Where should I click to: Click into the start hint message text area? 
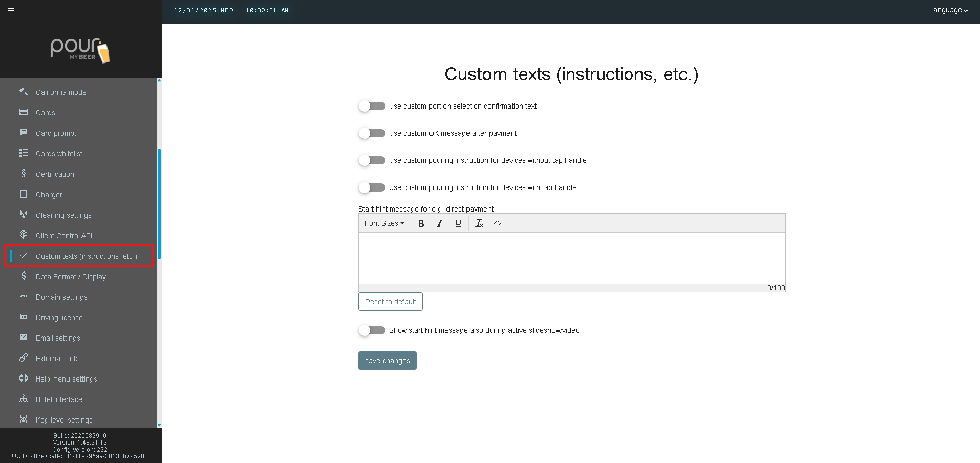pyautogui.click(x=571, y=258)
